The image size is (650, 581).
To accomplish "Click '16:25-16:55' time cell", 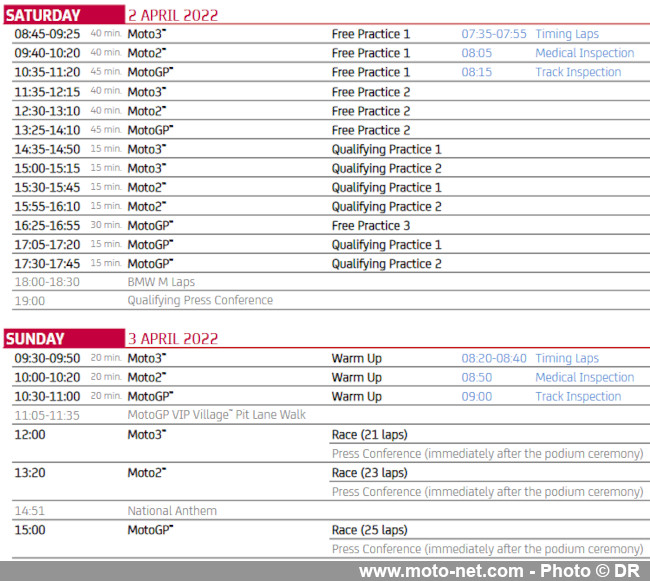I will tap(47, 225).
